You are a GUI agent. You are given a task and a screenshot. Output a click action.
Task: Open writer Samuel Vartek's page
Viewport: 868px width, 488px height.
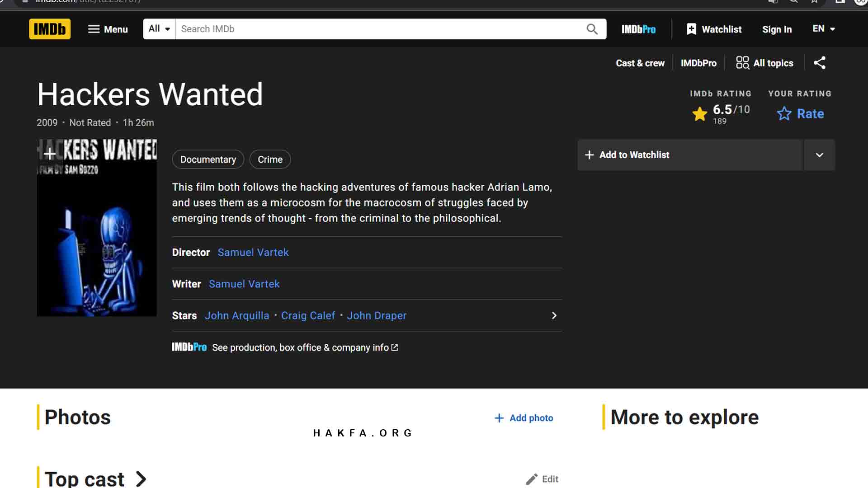point(244,284)
